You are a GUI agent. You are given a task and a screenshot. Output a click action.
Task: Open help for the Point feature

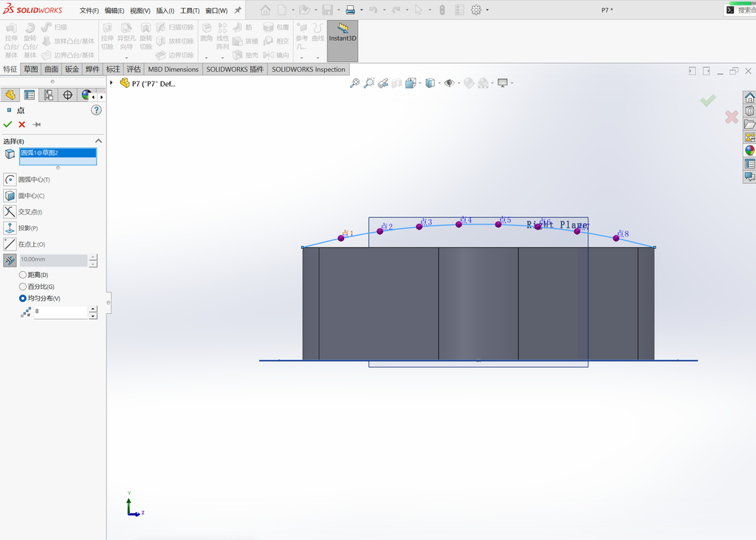pos(97,110)
